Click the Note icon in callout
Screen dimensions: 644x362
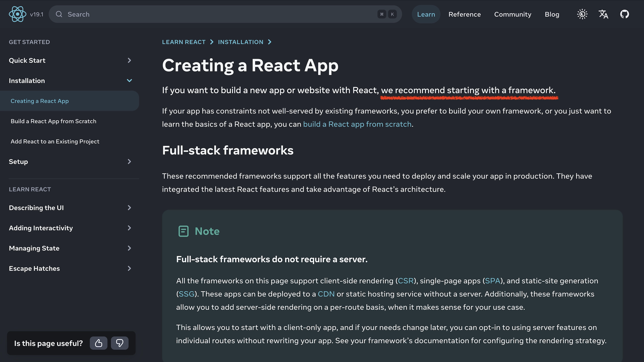(x=183, y=231)
